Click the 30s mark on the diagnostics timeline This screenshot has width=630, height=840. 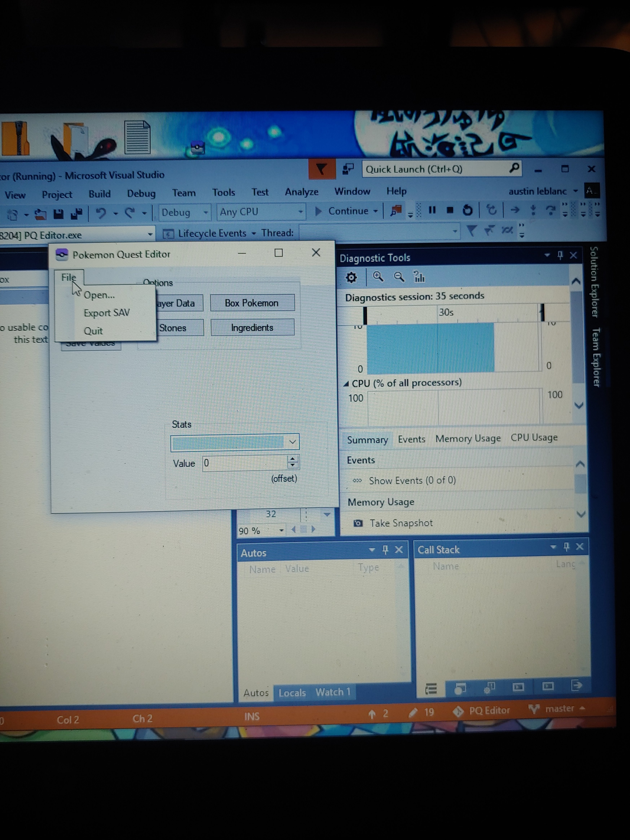tap(446, 312)
